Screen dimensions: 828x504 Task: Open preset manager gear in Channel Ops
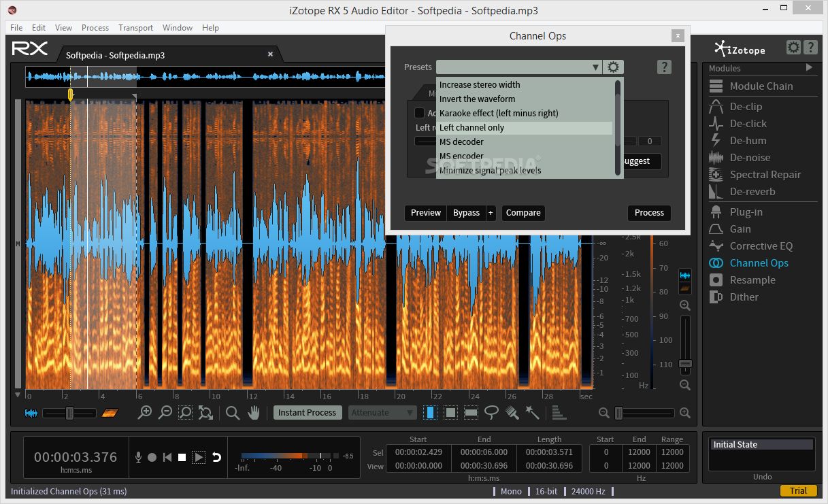pos(614,67)
